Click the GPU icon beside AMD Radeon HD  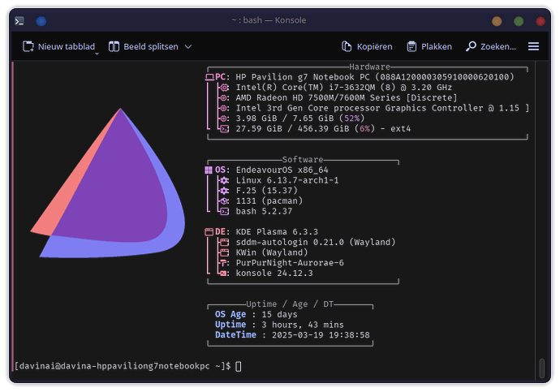pyautogui.click(x=224, y=98)
